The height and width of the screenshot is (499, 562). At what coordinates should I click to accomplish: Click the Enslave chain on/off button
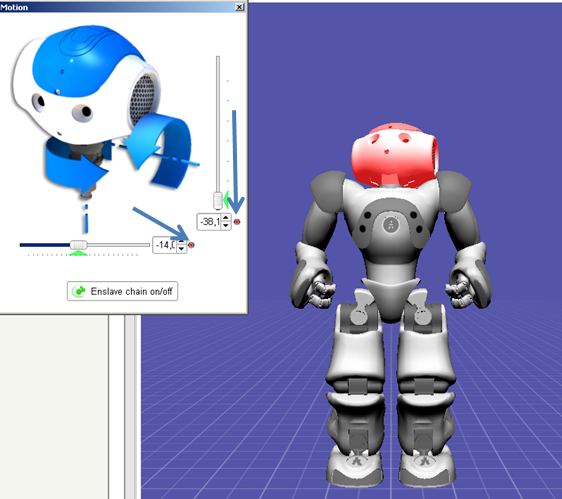122,291
